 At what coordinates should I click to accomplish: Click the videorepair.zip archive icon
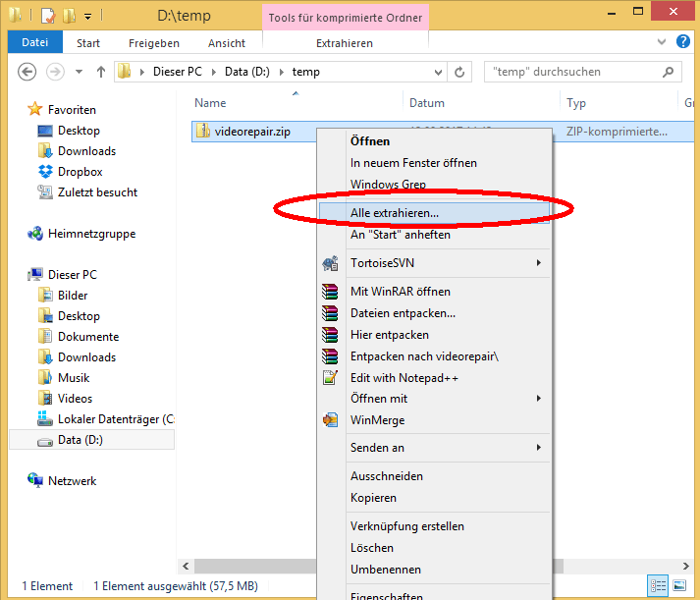[x=203, y=132]
